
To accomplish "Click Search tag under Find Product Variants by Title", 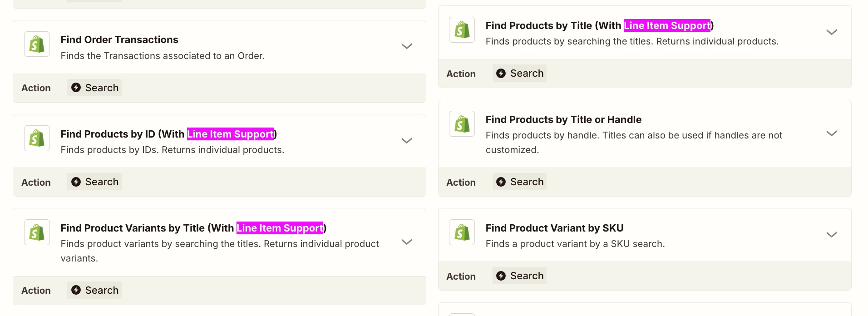I will pyautogui.click(x=94, y=290).
